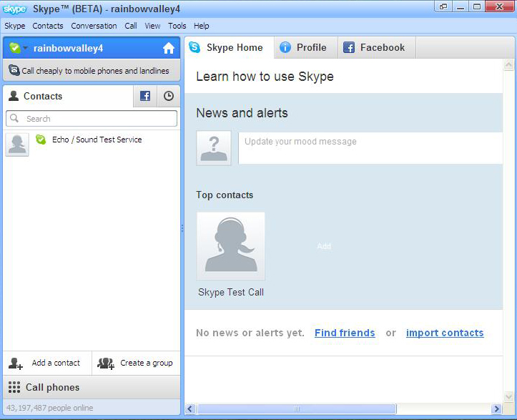
Task: Click the Add a contact icon
Action: (16, 363)
